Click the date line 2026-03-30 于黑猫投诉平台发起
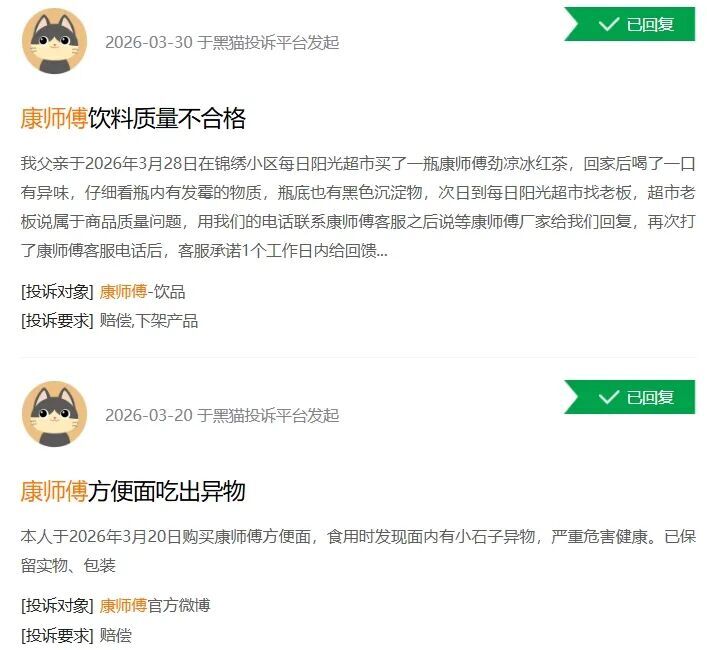Image resolution: width=707 pixels, height=650 pixels. 222,42
